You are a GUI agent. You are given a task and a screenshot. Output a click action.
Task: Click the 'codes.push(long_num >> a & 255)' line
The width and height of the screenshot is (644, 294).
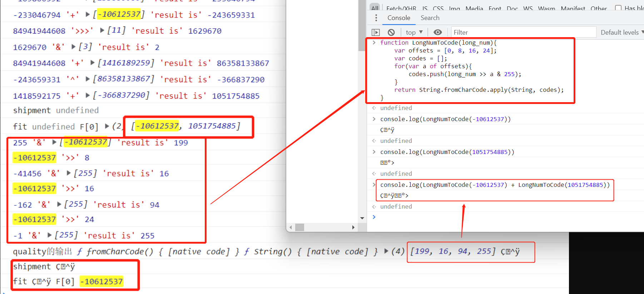[x=465, y=74]
